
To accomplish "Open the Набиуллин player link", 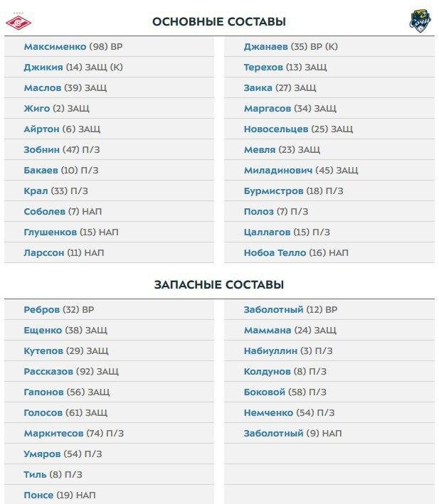I will [x=270, y=351].
